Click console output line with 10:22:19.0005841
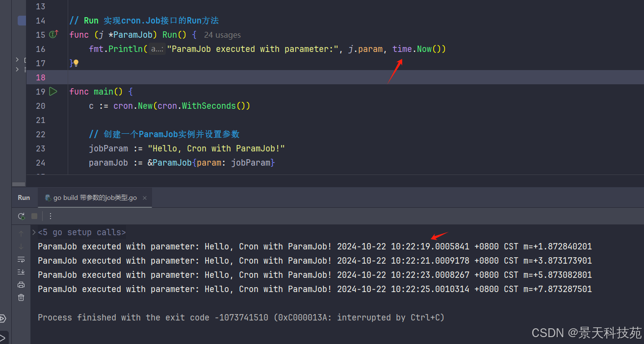The width and height of the screenshot is (644, 344). click(x=315, y=246)
